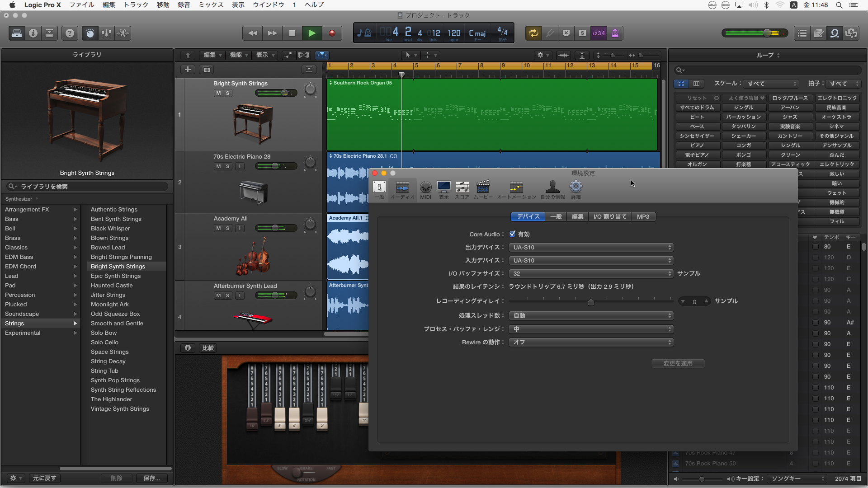This screenshot has height=488, width=868.
Task: Click the Rewind transport button
Action: (253, 33)
